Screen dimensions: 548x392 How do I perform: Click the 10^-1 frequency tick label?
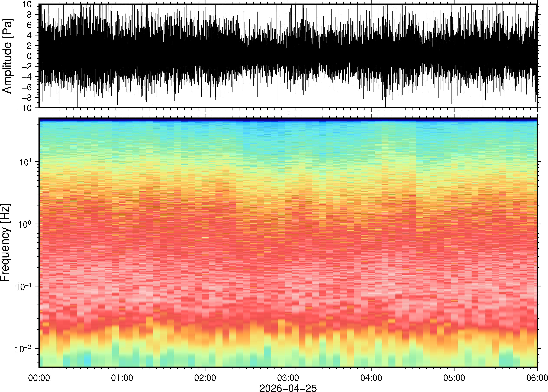click(24, 286)
